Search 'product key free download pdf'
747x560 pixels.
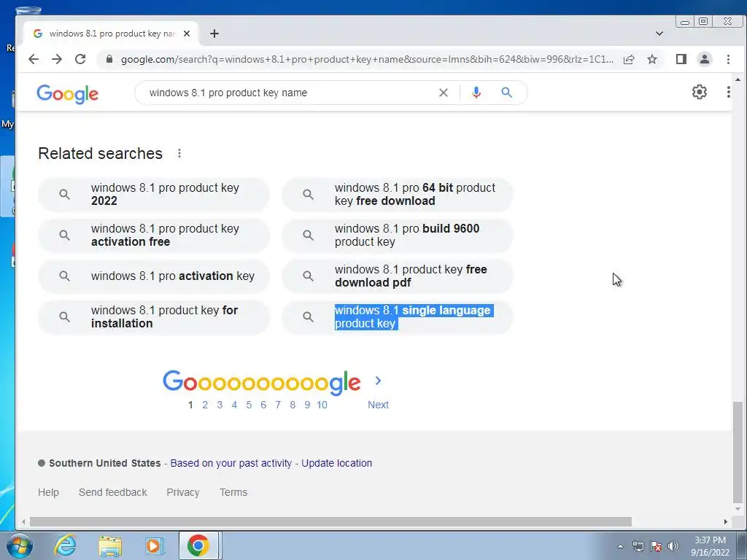click(398, 276)
